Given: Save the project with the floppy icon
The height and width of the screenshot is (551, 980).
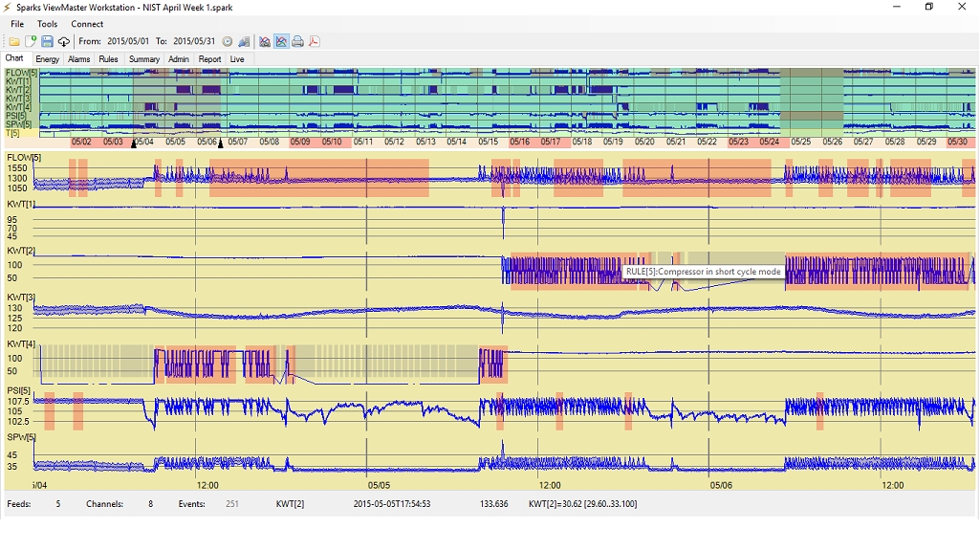Looking at the screenshot, I should tap(47, 41).
